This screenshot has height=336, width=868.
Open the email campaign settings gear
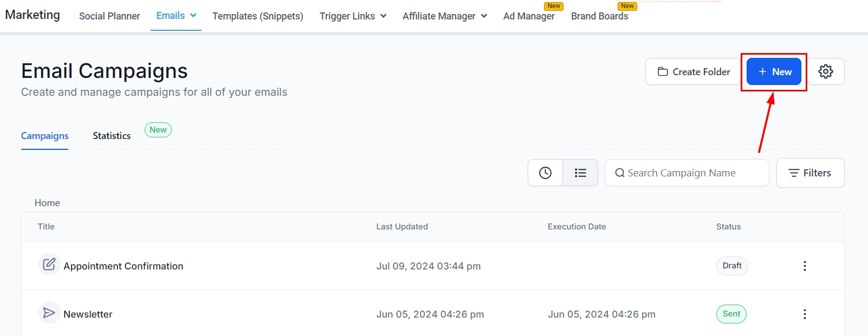(825, 71)
